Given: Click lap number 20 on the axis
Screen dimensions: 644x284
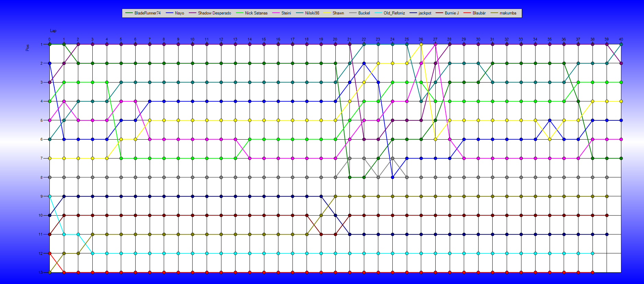Looking at the screenshot, I should [x=335, y=39].
